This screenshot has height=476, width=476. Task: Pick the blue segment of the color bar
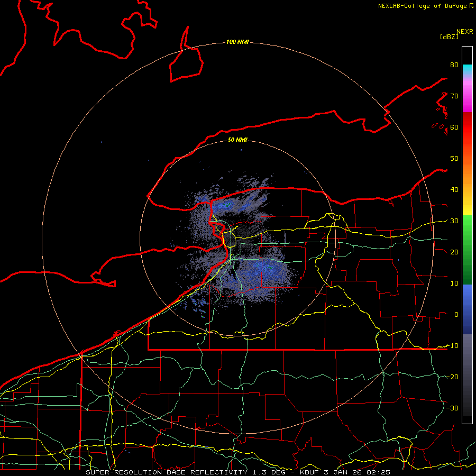tap(467, 309)
